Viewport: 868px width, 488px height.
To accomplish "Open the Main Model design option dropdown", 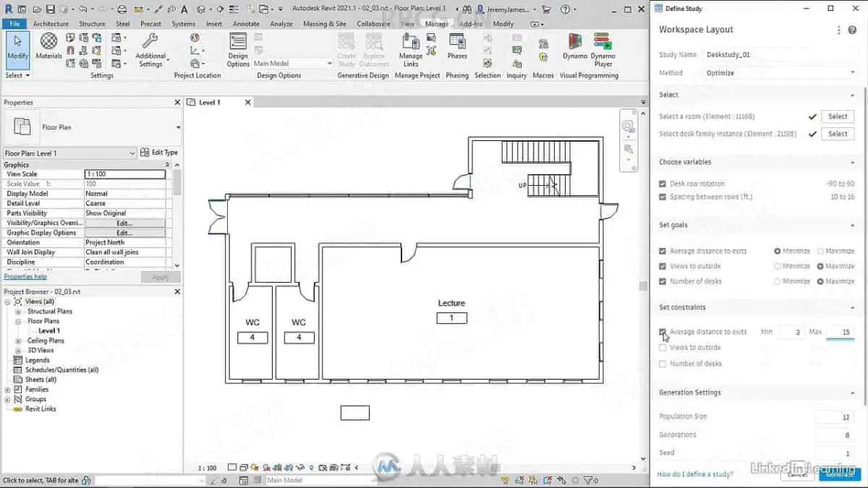I will point(292,64).
